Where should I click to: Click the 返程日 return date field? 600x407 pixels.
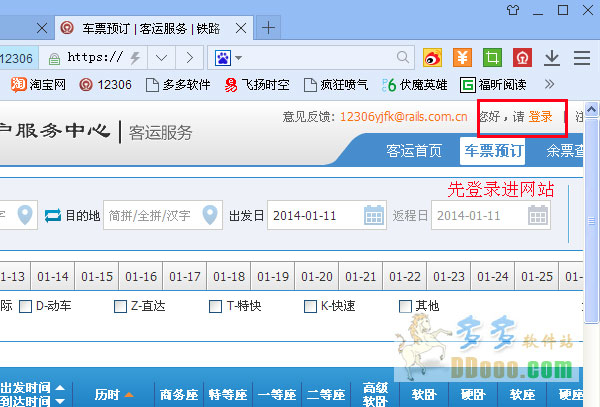pyautogui.click(x=491, y=215)
